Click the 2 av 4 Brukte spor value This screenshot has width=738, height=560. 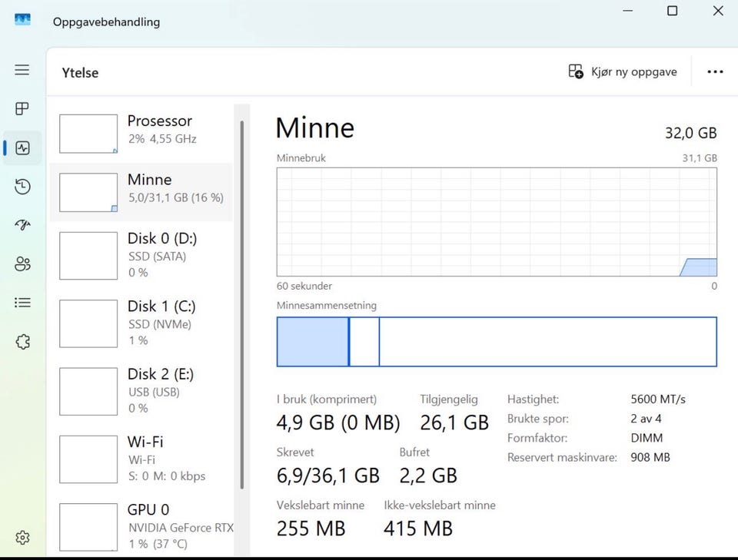click(x=646, y=419)
